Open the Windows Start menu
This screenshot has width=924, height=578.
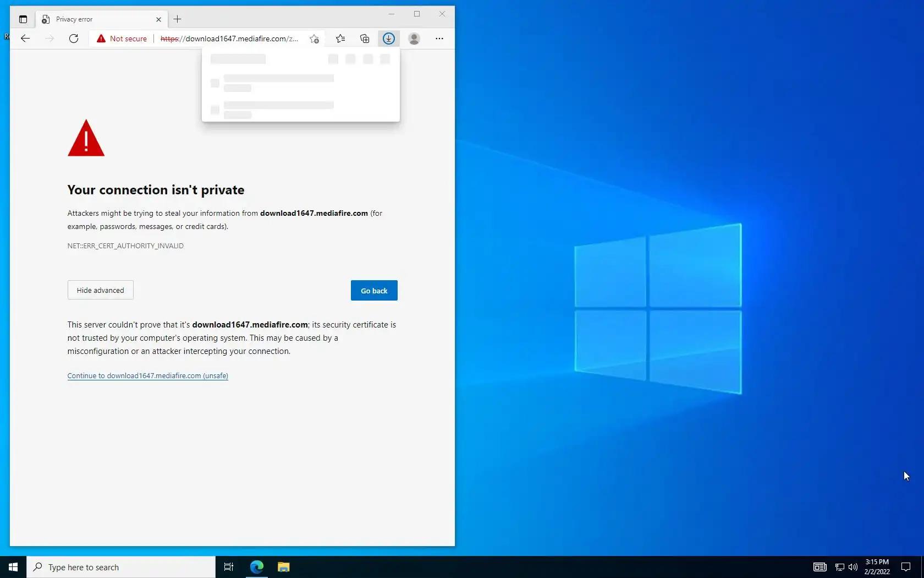[13, 567]
